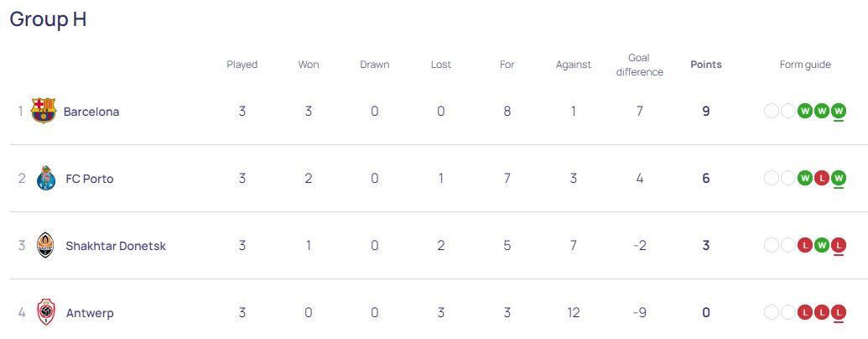Click the FC Porto club crest
Viewport: 868px width, 339px height.
[x=46, y=178]
